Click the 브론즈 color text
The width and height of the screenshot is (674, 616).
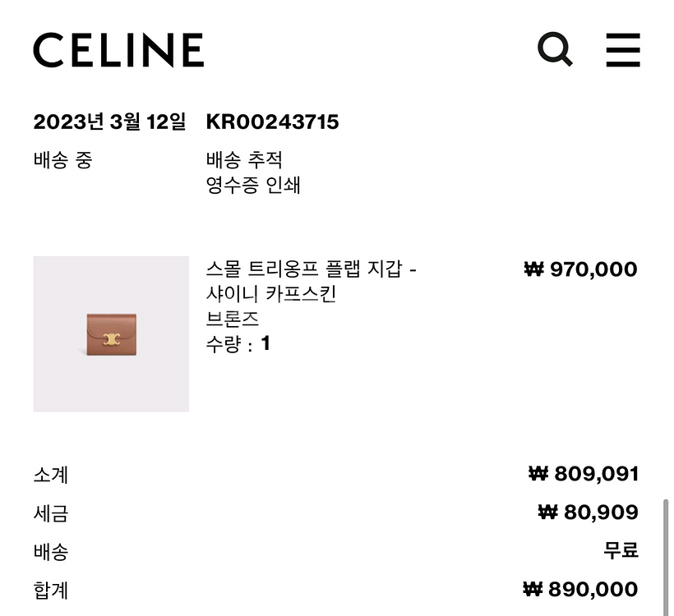click(x=233, y=319)
